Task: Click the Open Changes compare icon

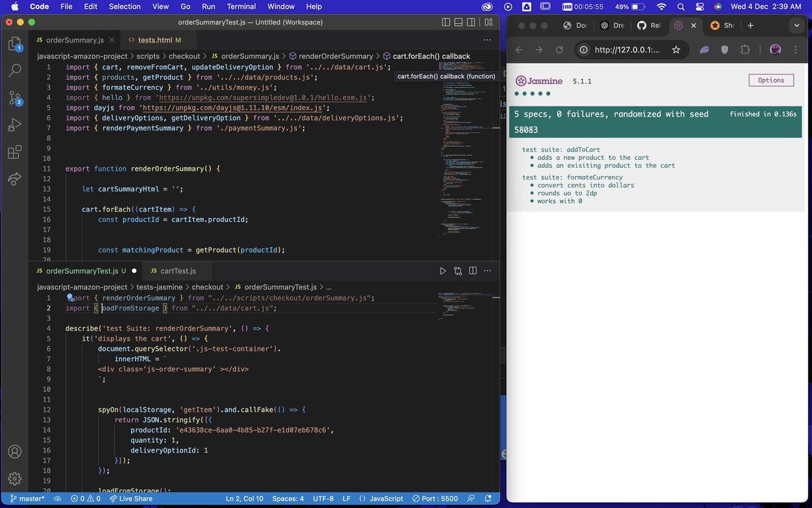Action: (458, 271)
